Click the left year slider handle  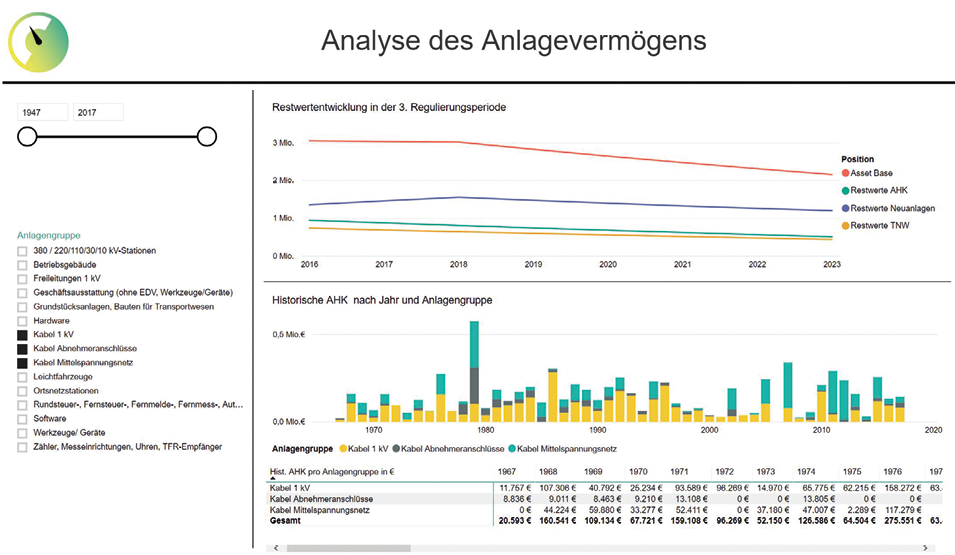click(27, 136)
